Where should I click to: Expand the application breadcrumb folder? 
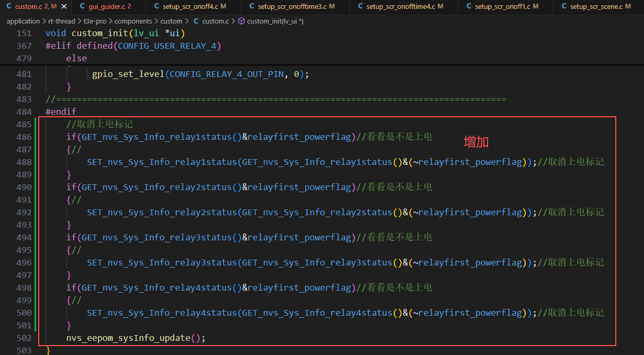coord(23,21)
